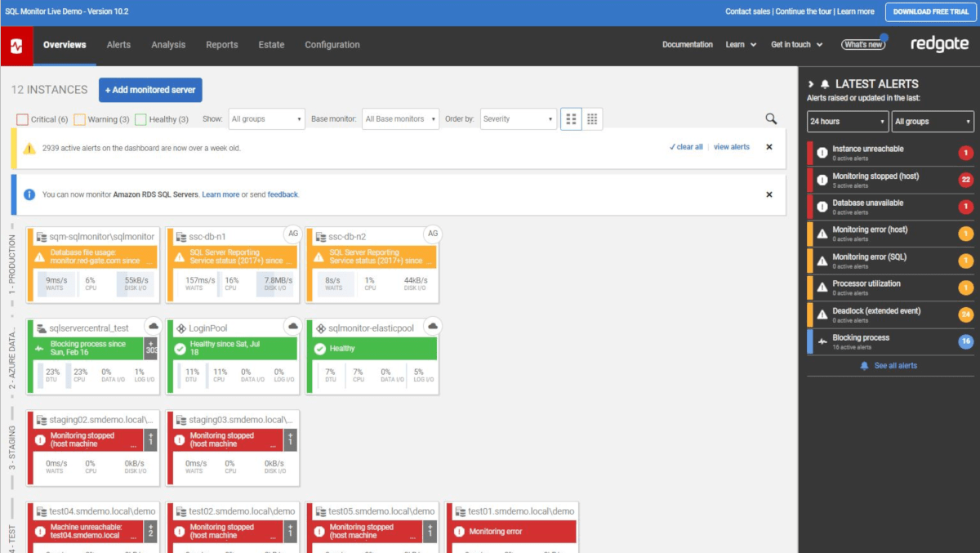This screenshot has height=553, width=980.
Task: Click the info icon in Amazon RDS banner
Action: click(x=29, y=194)
